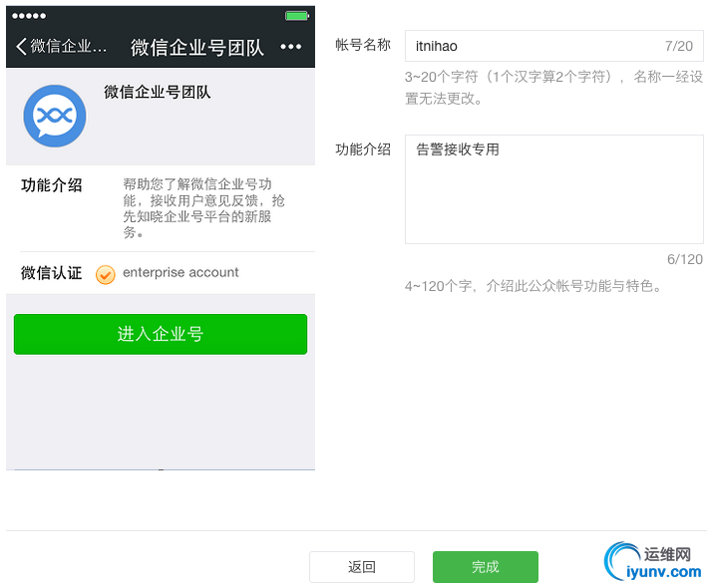Tap the blue 微信企业号团队 avatar logo

coord(55,116)
